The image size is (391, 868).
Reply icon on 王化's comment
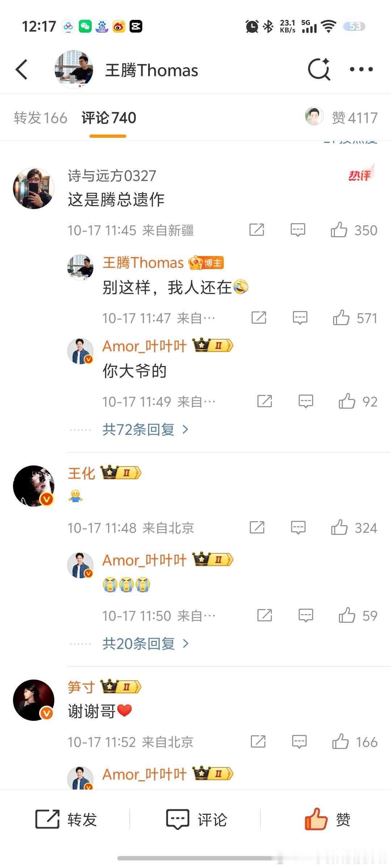pos(298,528)
